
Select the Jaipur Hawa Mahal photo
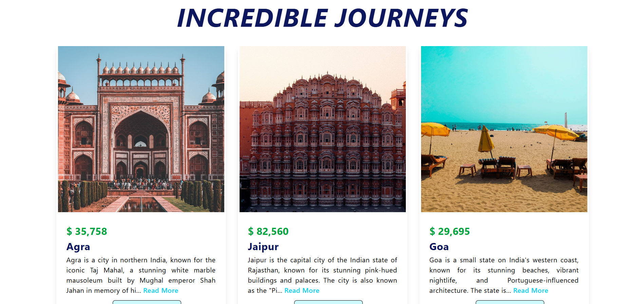coord(323,129)
